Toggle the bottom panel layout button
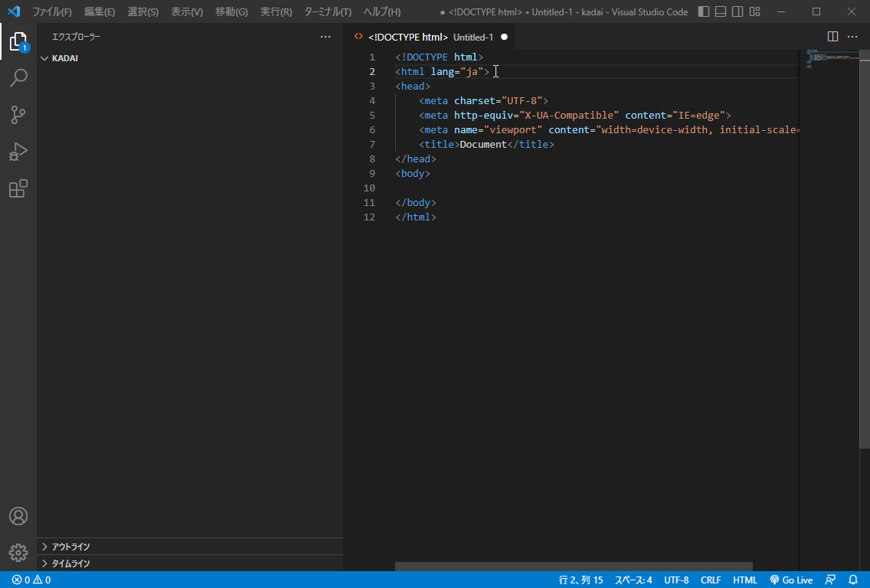The image size is (870, 588). [x=721, y=11]
